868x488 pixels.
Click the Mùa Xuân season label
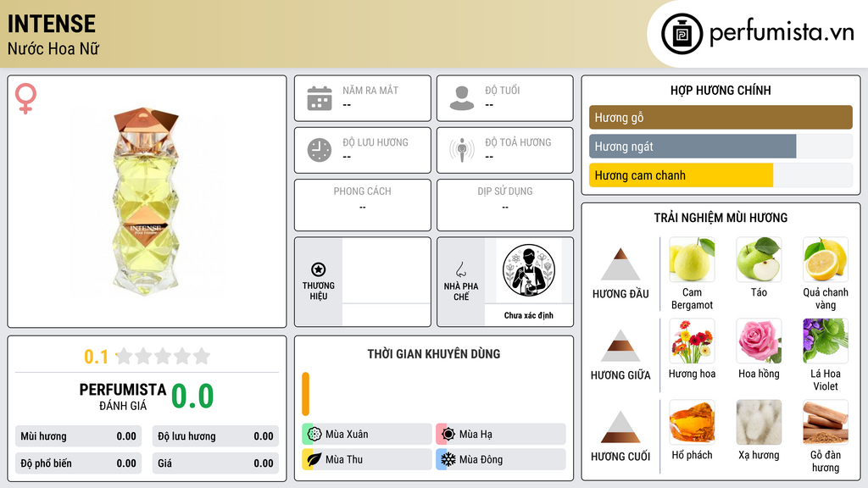[347, 435]
